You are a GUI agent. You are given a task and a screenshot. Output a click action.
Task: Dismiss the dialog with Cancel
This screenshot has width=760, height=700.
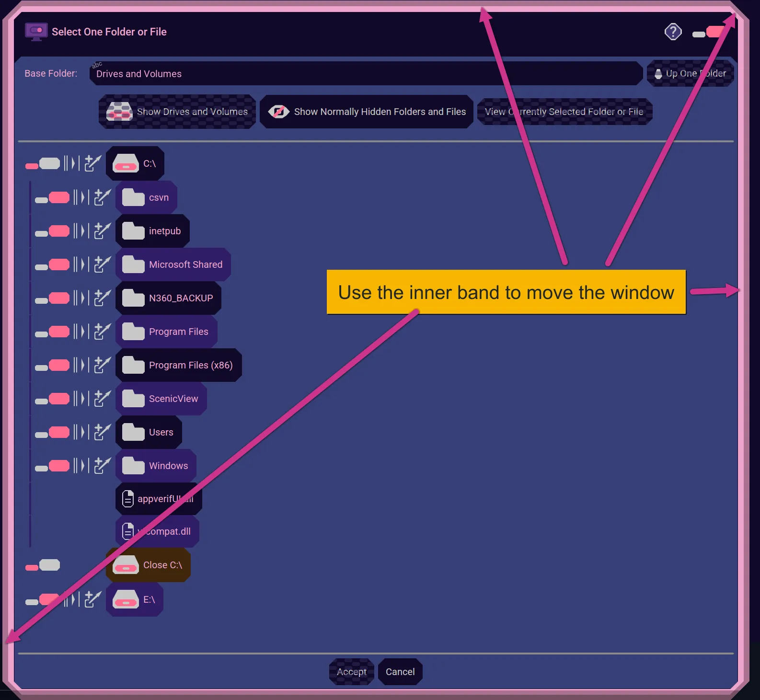pos(400,672)
